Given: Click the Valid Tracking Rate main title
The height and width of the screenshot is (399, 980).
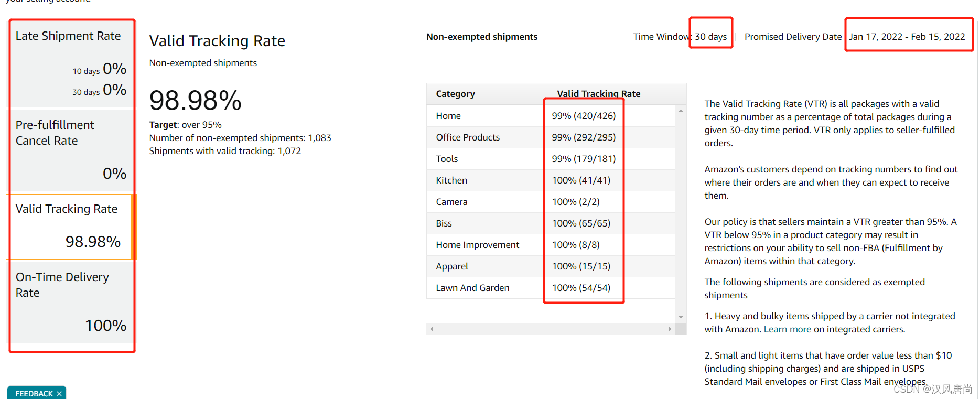Looking at the screenshot, I should pyautogui.click(x=217, y=41).
